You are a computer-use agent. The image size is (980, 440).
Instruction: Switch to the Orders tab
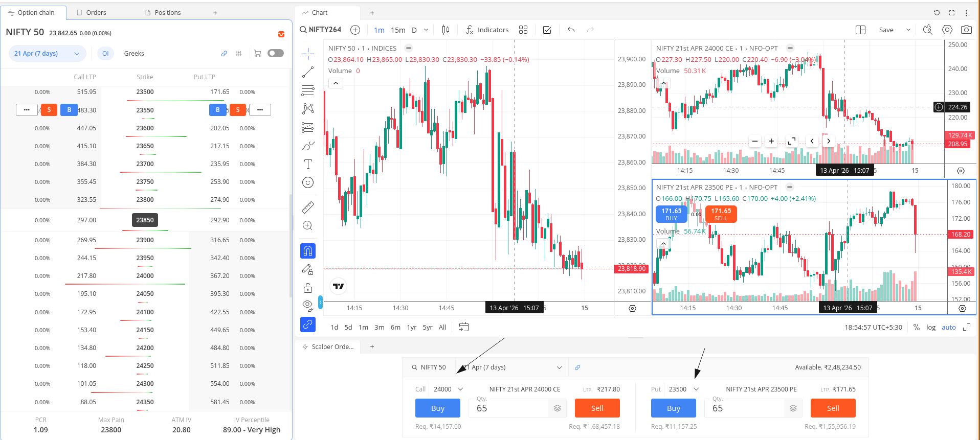tap(92, 12)
